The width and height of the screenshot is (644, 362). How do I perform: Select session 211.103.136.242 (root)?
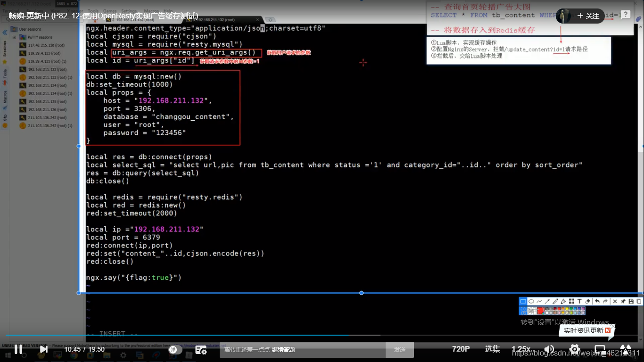click(46, 117)
